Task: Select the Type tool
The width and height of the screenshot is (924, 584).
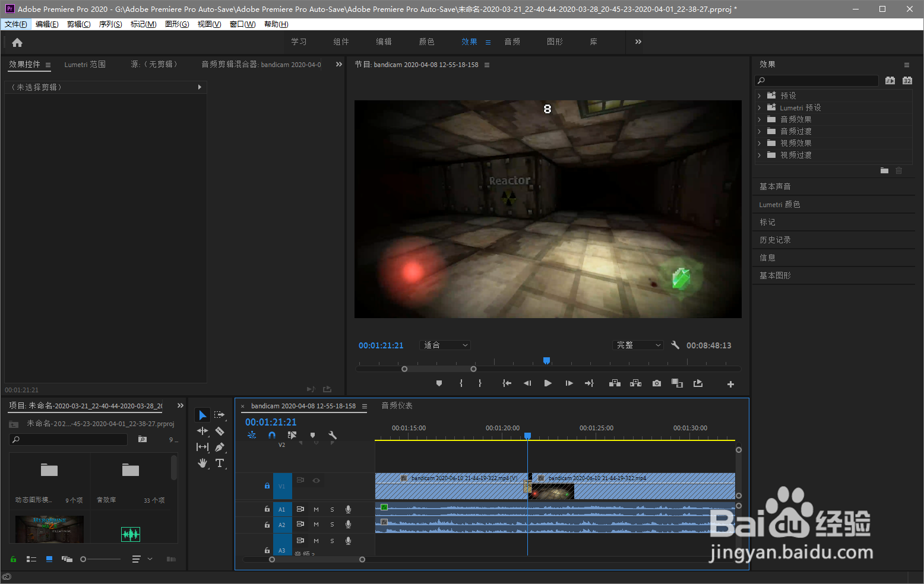Action: pyautogui.click(x=220, y=463)
